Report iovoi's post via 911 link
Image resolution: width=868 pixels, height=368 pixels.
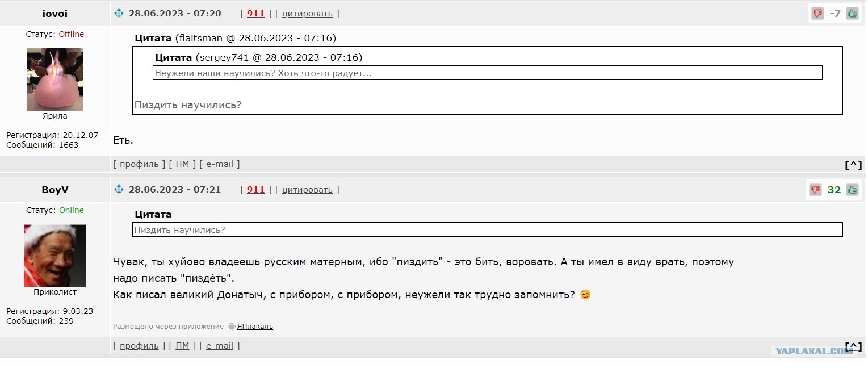pos(256,14)
